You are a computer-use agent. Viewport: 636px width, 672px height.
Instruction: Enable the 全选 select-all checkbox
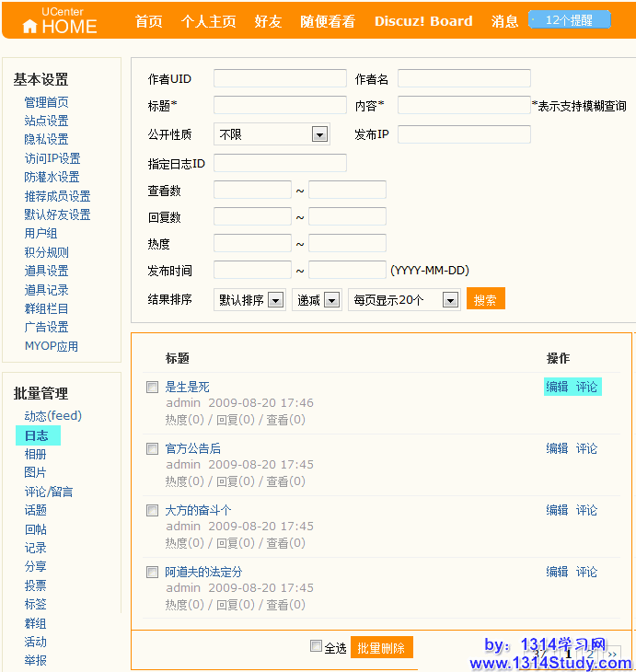[317, 646]
